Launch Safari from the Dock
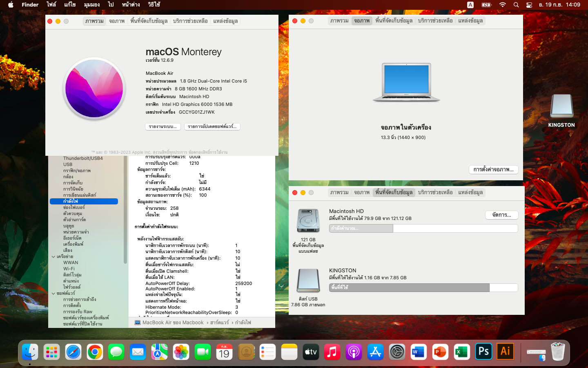The width and height of the screenshot is (588, 368). click(73, 352)
